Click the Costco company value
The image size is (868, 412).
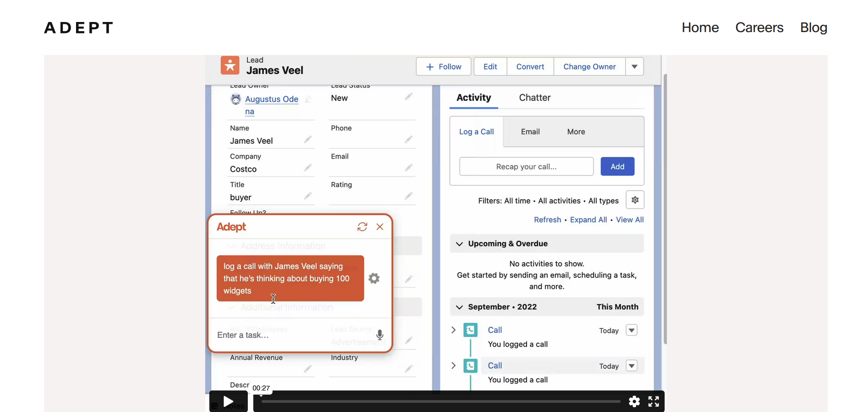click(243, 169)
